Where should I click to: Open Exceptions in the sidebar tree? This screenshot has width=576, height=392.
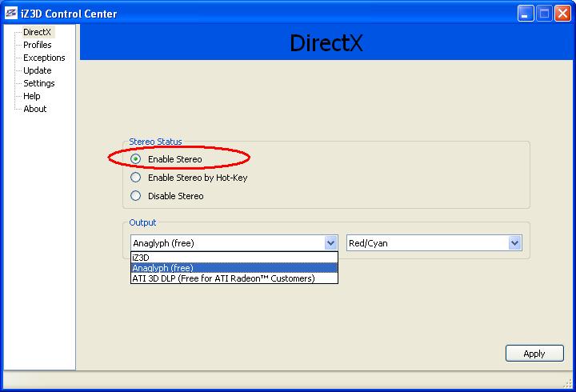pyautogui.click(x=44, y=58)
